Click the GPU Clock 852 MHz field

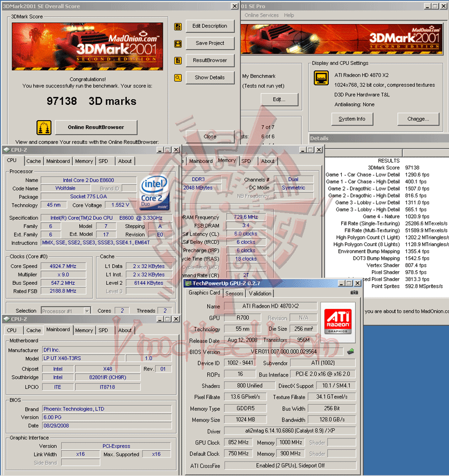click(x=238, y=442)
